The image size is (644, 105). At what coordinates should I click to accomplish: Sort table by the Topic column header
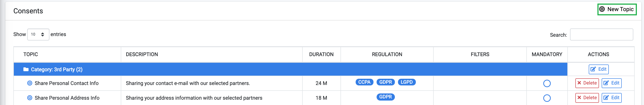[31, 54]
